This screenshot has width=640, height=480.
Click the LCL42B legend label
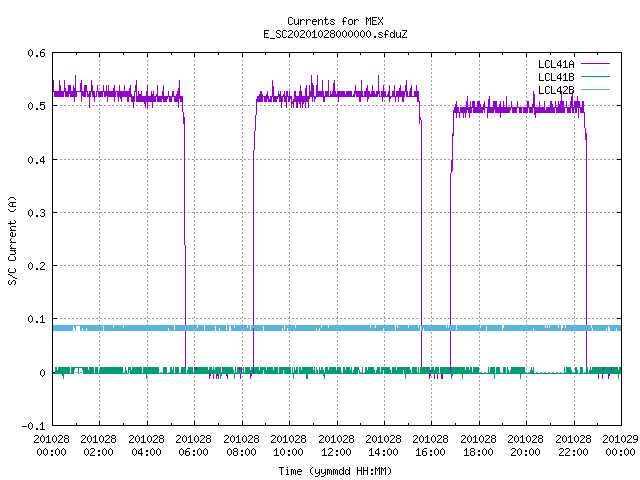pyautogui.click(x=556, y=90)
